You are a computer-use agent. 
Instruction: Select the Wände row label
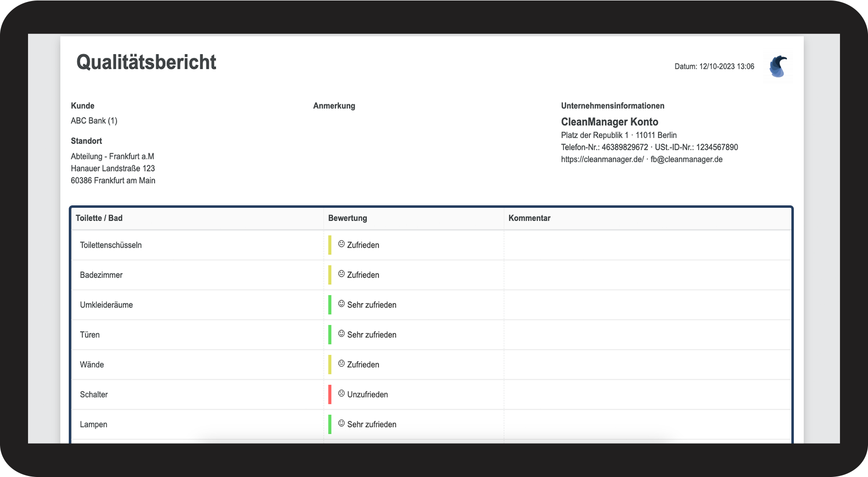pyautogui.click(x=92, y=365)
